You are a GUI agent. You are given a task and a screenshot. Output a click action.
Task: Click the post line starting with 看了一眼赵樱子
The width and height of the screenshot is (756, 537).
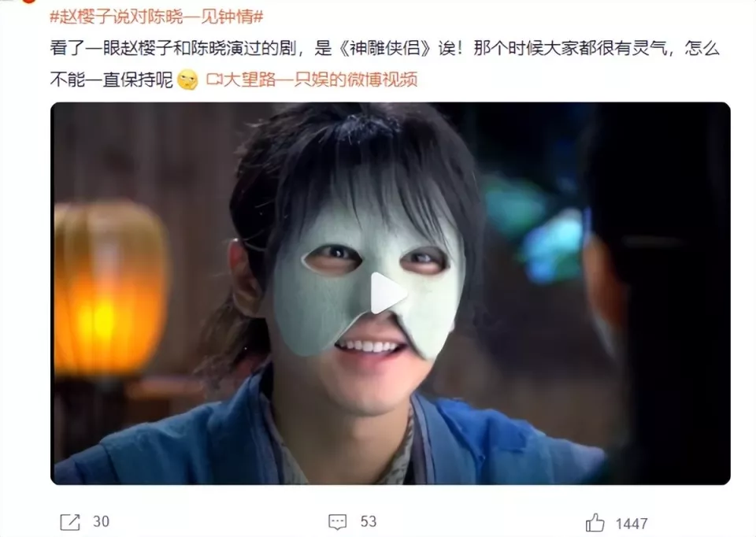[x=385, y=49]
